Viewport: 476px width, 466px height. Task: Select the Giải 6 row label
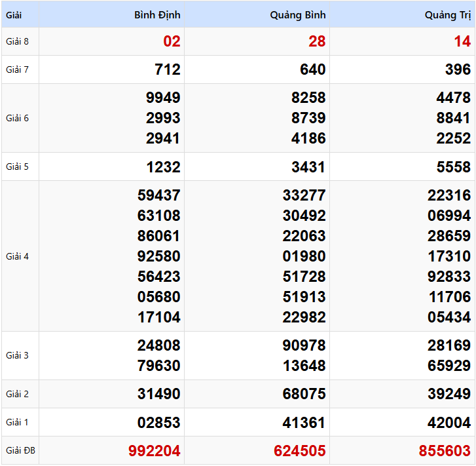[17, 118]
